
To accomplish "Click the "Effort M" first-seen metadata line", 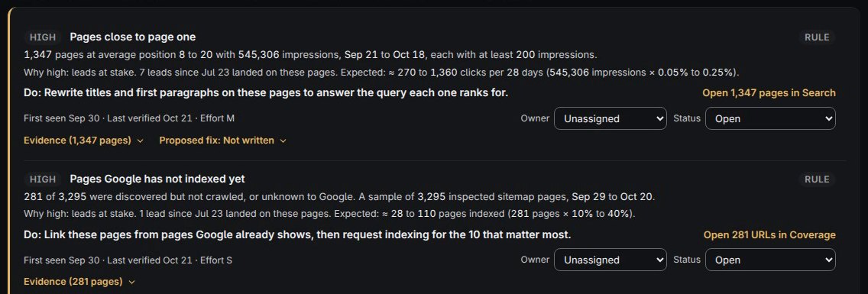I will click(133, 118).
